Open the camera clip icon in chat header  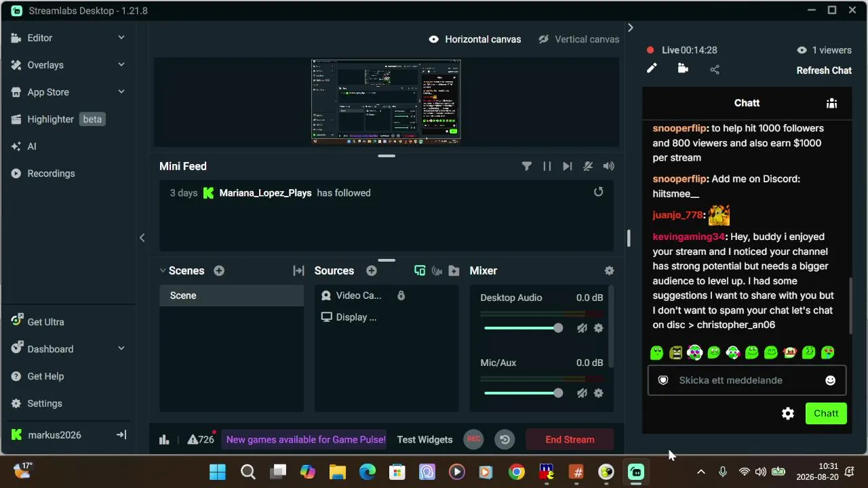683,68
